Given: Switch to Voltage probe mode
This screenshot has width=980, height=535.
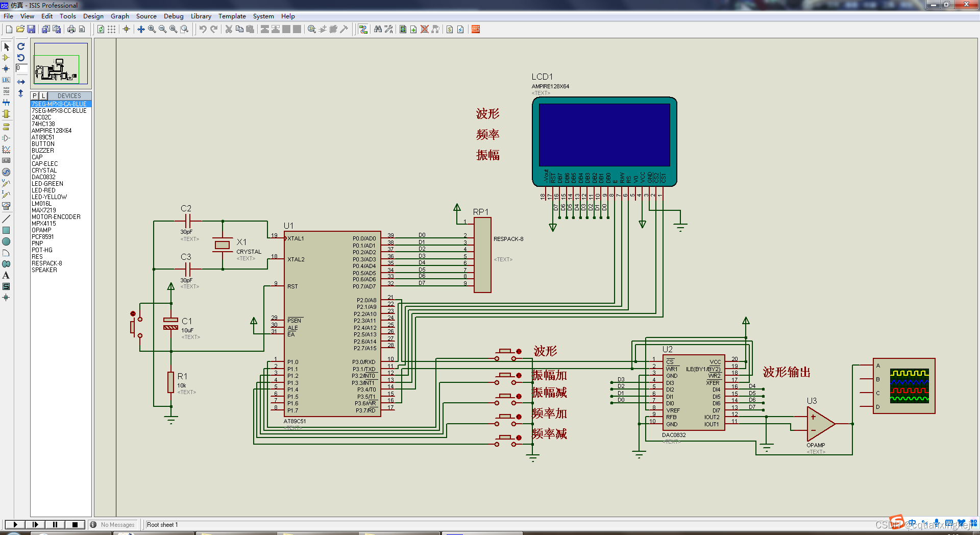Looking at the screenshot, I should [6, 183].
